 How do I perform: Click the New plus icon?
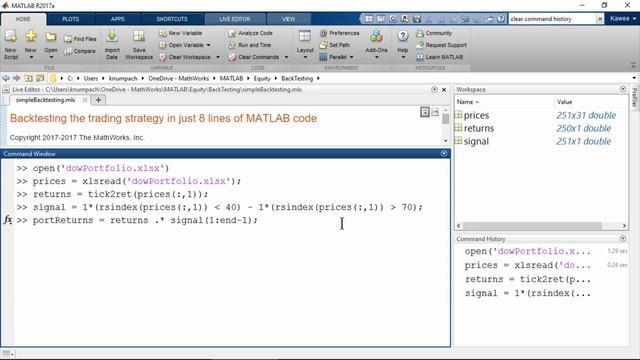[x=31, y=37]
